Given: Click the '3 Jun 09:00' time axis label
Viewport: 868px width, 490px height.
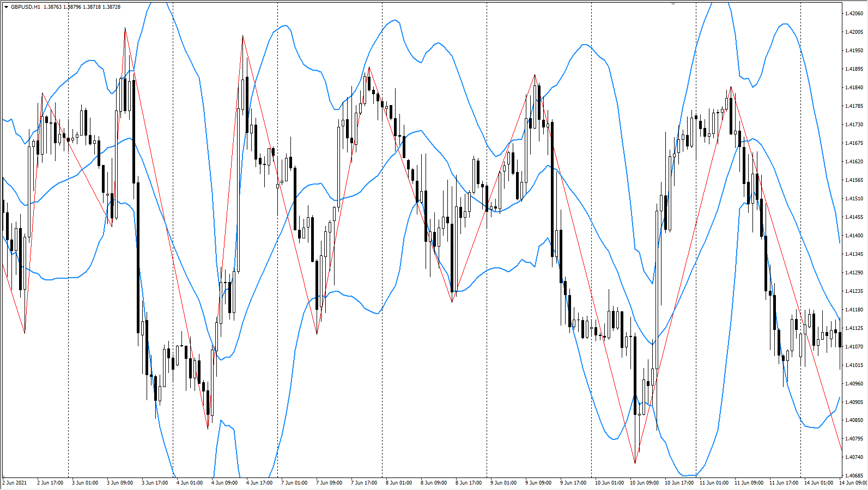Looking at the screenshot, I should tap(120, 483).
